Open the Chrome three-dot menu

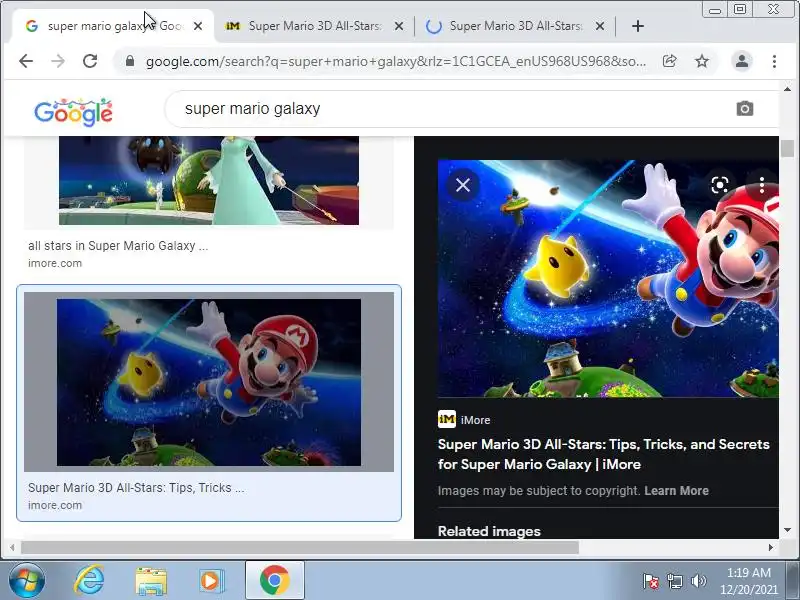pos(774,61)
